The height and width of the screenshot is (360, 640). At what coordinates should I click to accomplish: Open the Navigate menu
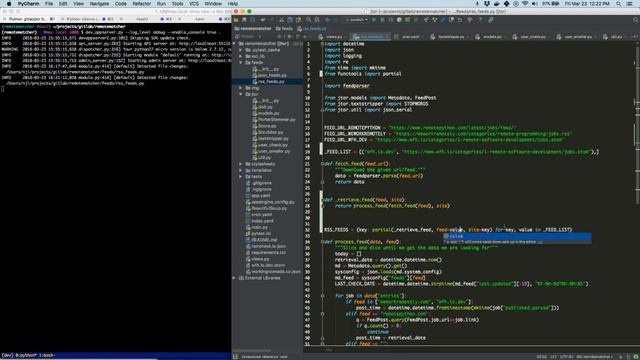coord(99,4)
